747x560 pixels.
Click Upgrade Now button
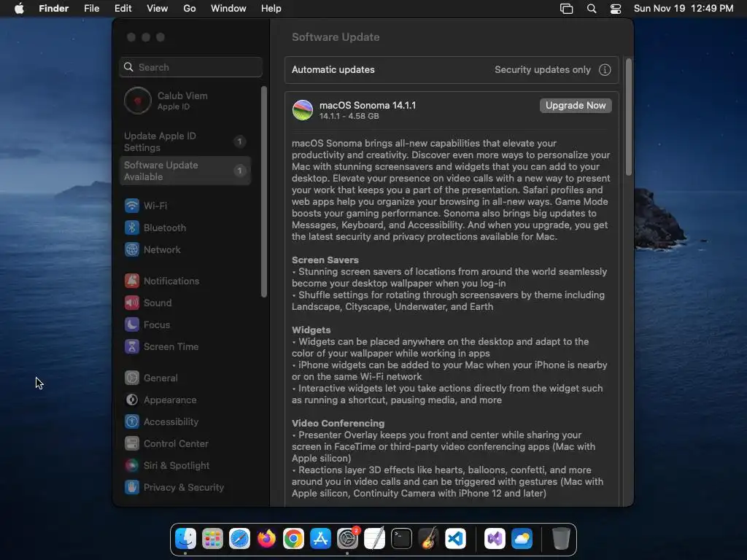[x=576, y=106]
